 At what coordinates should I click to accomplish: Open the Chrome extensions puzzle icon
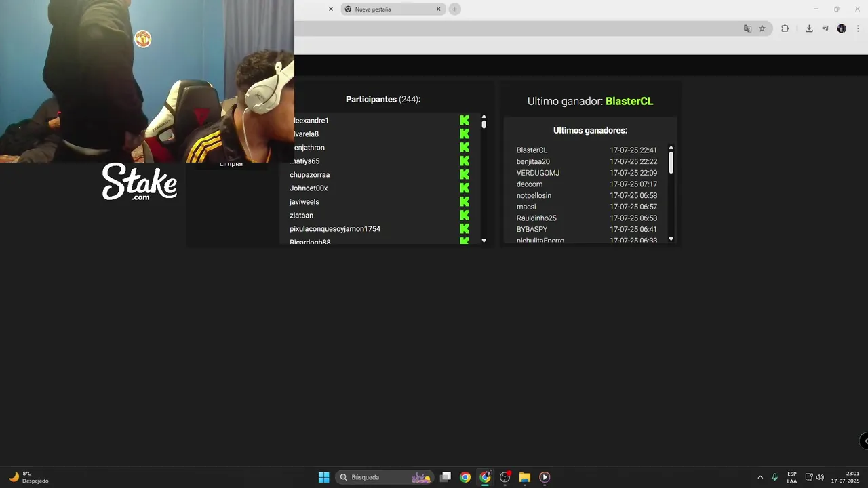[x=785, y=28]
